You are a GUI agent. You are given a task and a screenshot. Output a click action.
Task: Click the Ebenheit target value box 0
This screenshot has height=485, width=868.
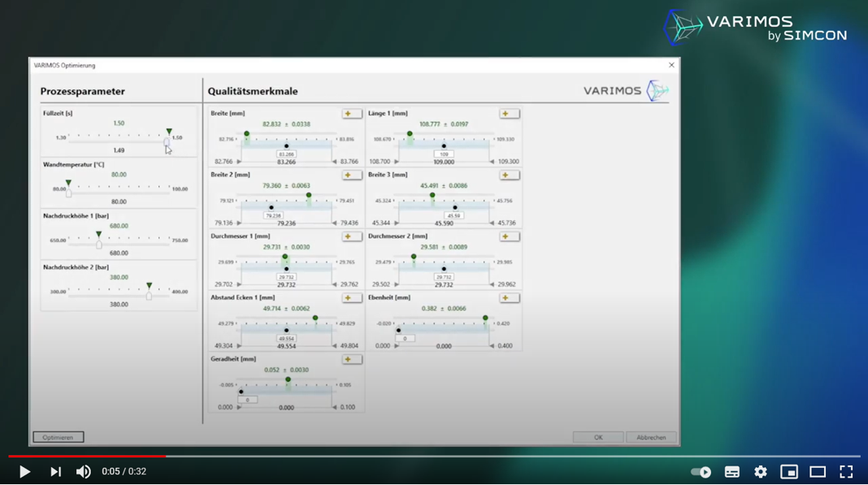406,339
